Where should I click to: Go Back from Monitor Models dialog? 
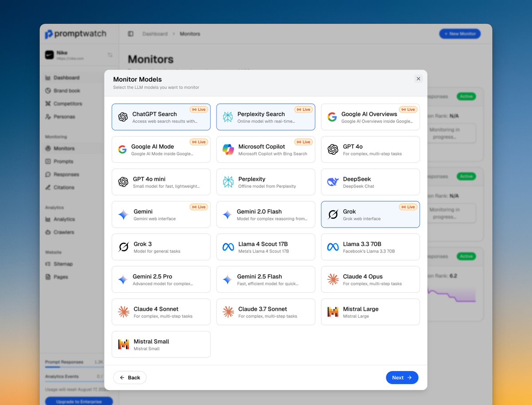coord(130,377)
